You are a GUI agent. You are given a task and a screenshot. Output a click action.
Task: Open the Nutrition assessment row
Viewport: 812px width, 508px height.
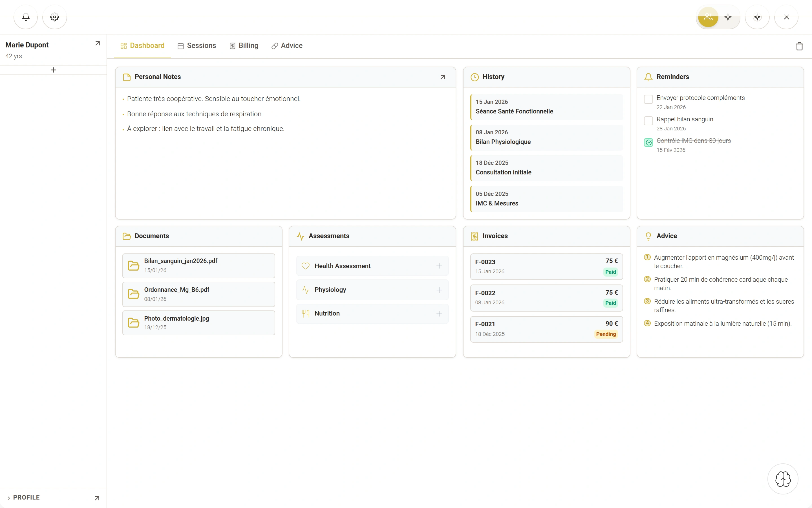tap(372, 314)
